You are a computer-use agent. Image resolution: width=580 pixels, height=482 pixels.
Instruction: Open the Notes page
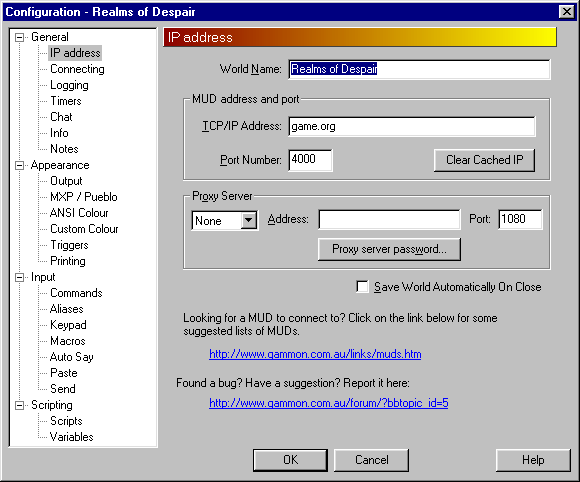coord(64,149)
